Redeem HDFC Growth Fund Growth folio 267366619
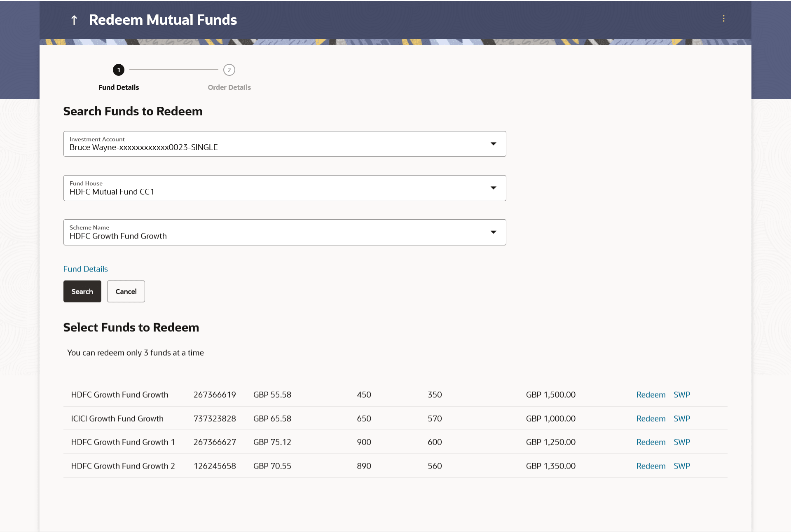Viewport: 791px width, 532px height. pos(651,395)
